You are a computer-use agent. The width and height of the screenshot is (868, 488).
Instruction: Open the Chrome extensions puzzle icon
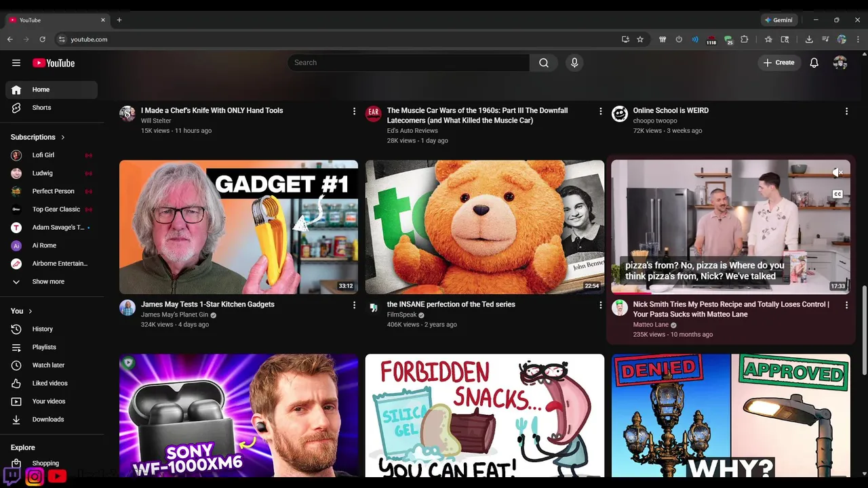[x=744, y=39]
